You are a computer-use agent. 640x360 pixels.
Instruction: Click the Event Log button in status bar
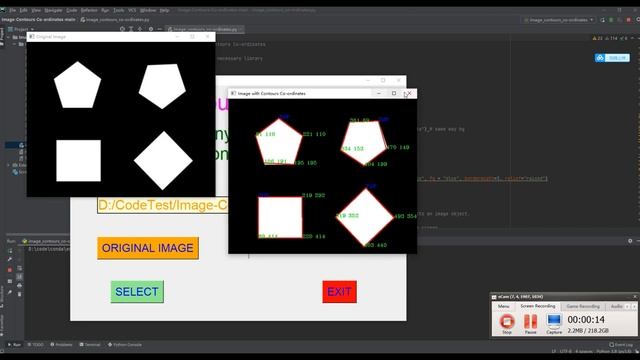click(x=621, y=345)
